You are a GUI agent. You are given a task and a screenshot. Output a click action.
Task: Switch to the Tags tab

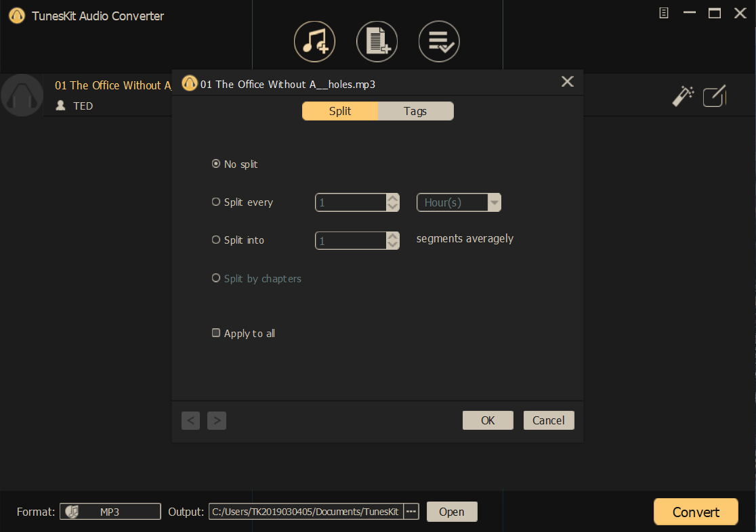415,111
